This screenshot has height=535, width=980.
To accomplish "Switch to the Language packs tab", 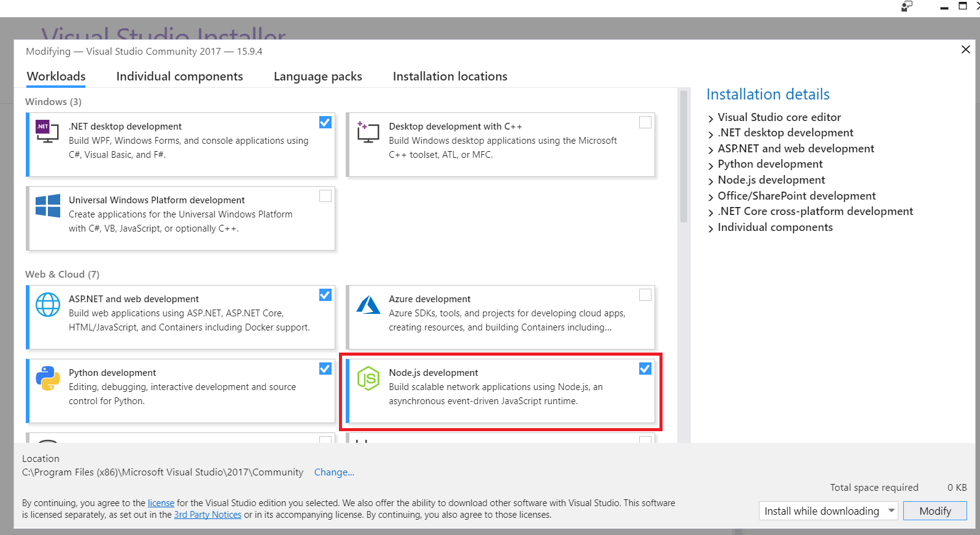I will 317,76.
